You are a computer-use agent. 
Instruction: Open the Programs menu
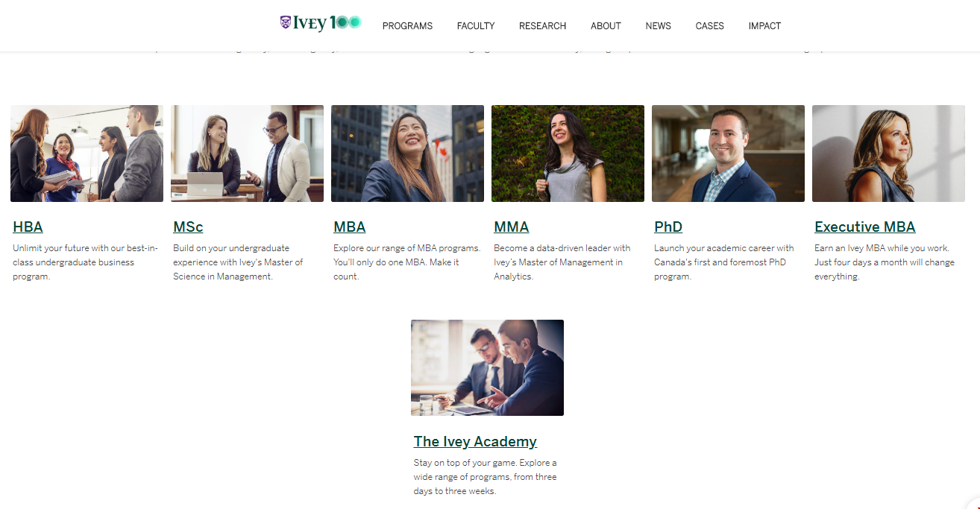pyautogui.click(x=407, y=26)
